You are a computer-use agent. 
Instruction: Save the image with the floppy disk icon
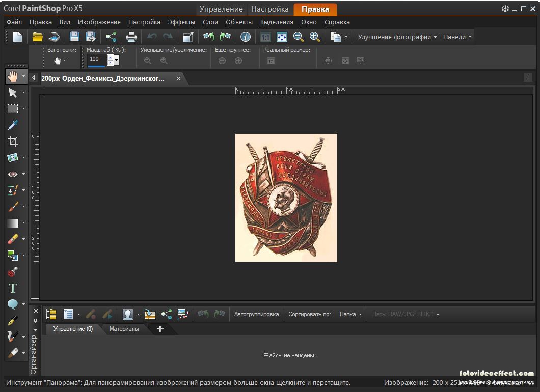pos(74,37)
